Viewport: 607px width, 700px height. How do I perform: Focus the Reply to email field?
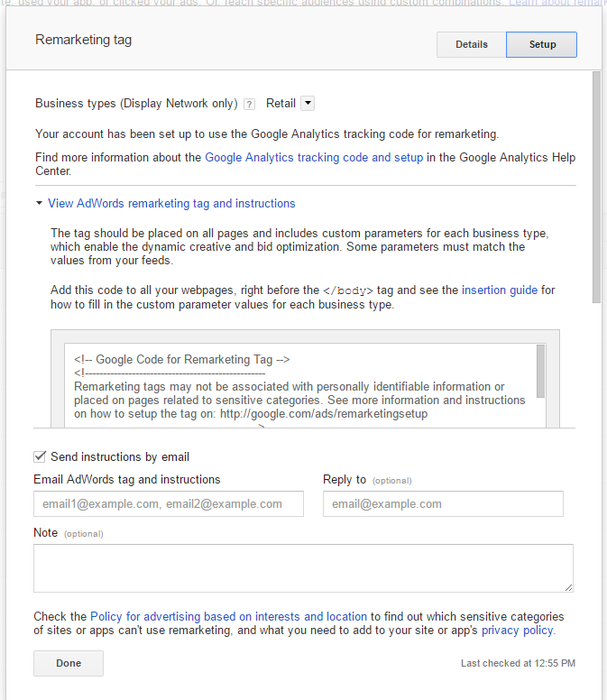(x=443, y=504)
